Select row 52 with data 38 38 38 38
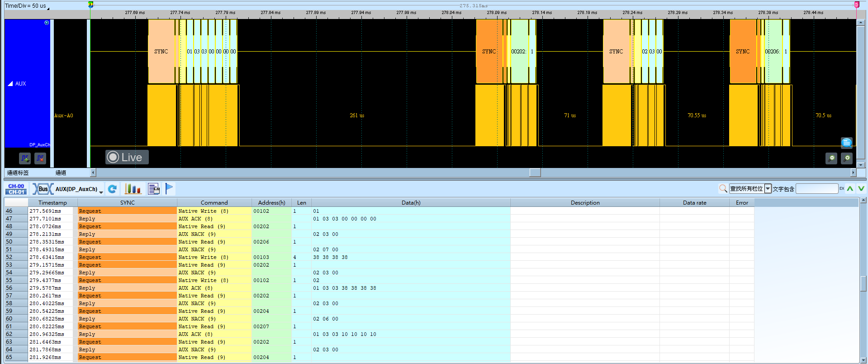Viewport: 868px width, 364px height. coord(379,257)
